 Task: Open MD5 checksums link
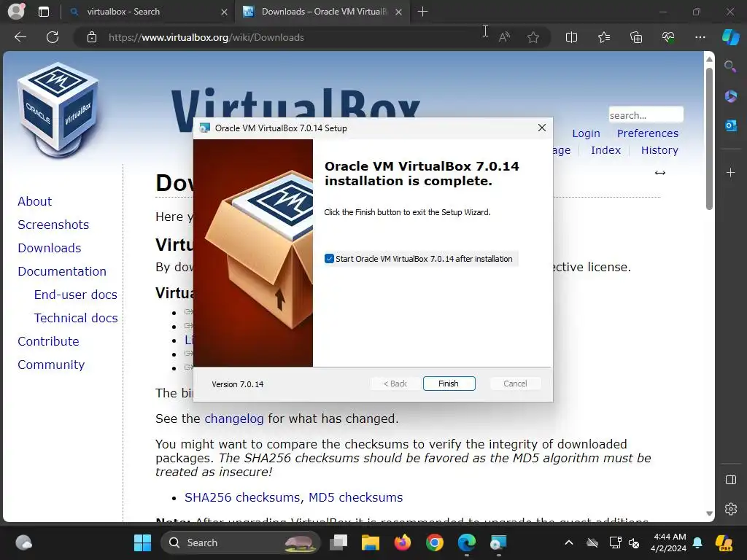pyautogui.click(x=355, y=497)
